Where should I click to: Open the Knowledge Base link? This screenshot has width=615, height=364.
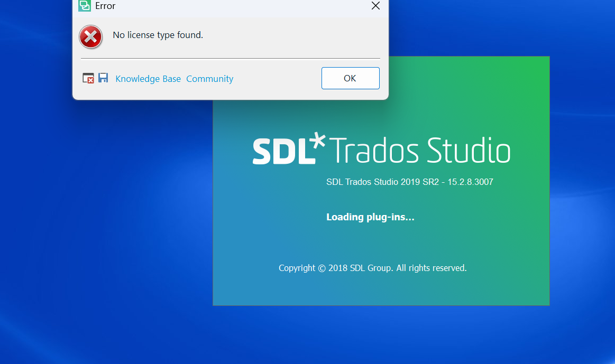point(148,78)
